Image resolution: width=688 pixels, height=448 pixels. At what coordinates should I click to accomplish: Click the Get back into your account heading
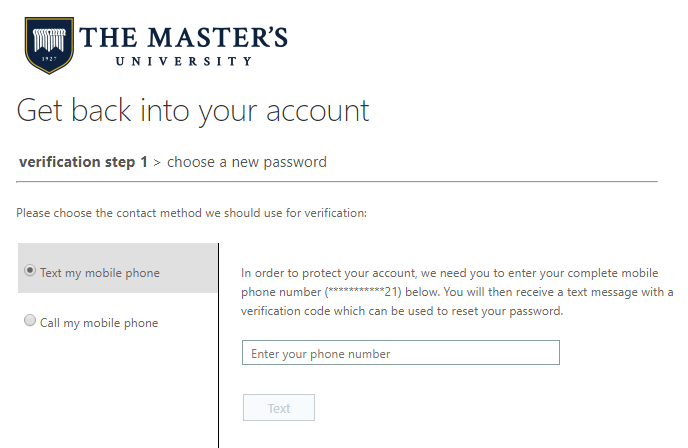point(193,111)
